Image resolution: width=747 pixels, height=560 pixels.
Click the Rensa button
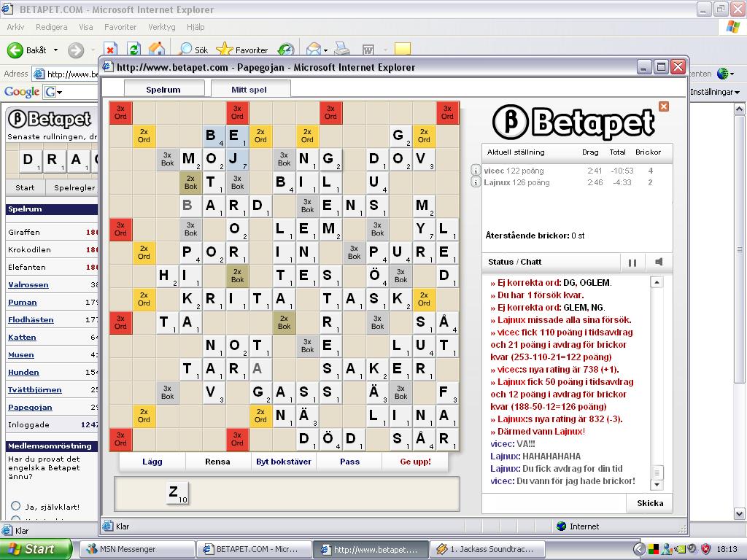pos(217,462)
